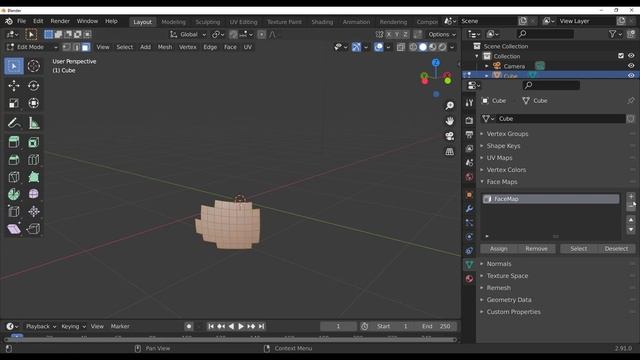Select the Edge Slide tool
640x360 pixels.
click(x=14, y=211)
